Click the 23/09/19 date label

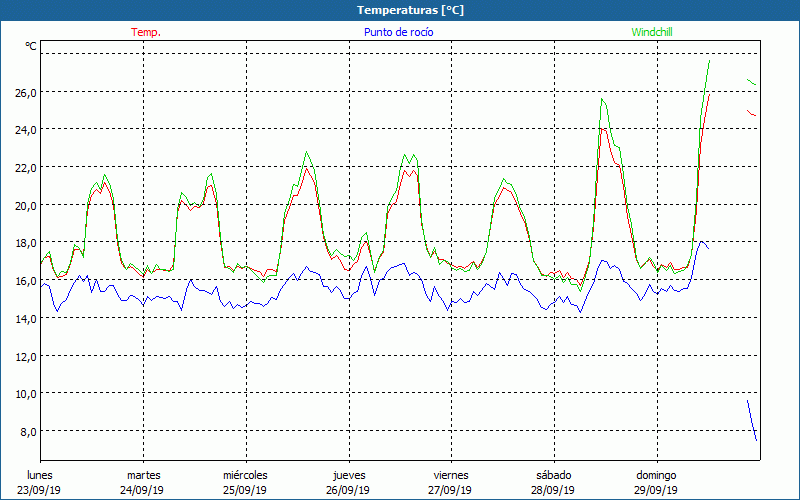pyautogui.click(x=39, y=490)
